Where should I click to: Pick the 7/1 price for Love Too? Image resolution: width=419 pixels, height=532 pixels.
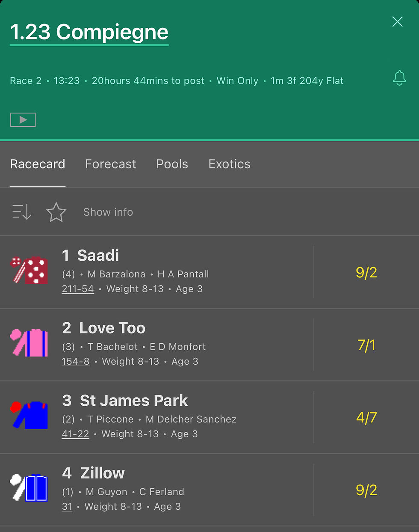[366, 345]
